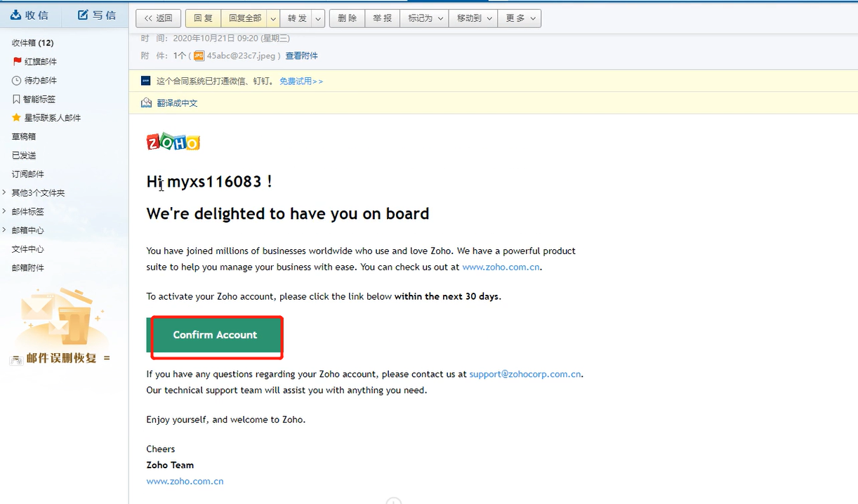Viewport: 858px width, 504px height.
Task: Open the support@zohocorp.com.cn email link
Action: click(525, 375)
